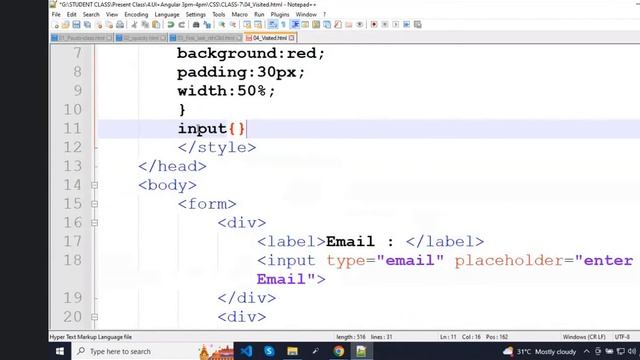The image size is (640, 360).
Task: Open the Tools menu
Action: [x=218, y=14]
